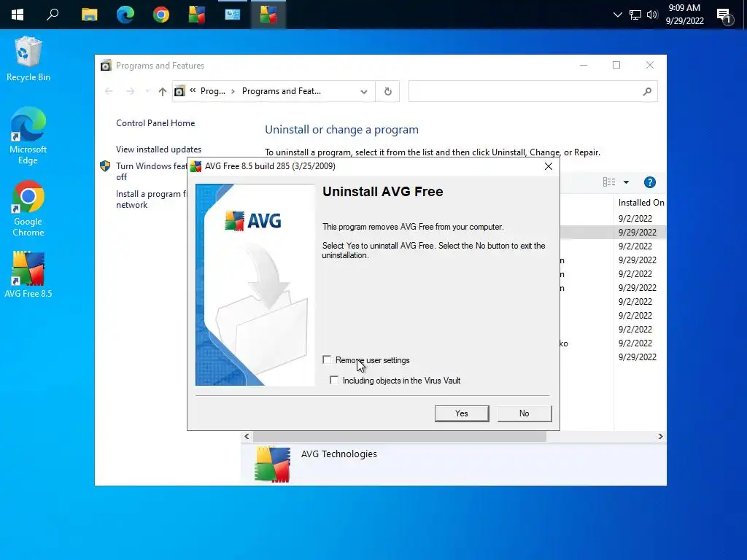Select highlighted row dated 9/29/2022
Screen dimensions: 747x560
point(613,233)
